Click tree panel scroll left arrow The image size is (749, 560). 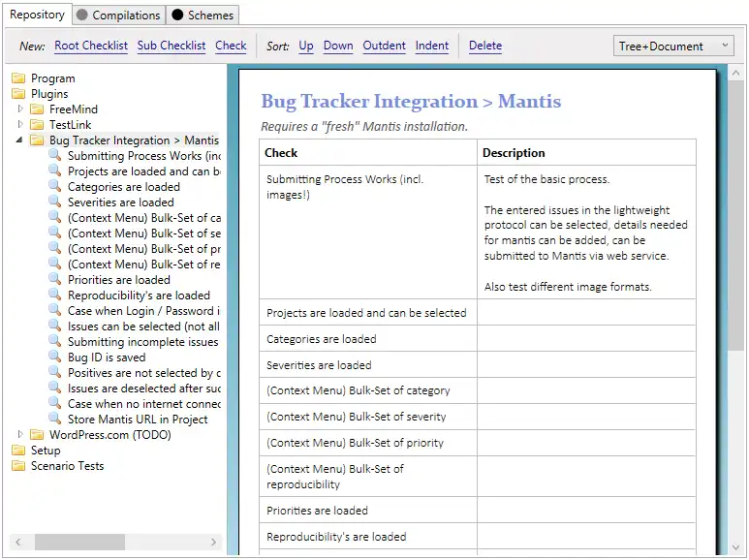pyautogui.click(x=18, y=542)
